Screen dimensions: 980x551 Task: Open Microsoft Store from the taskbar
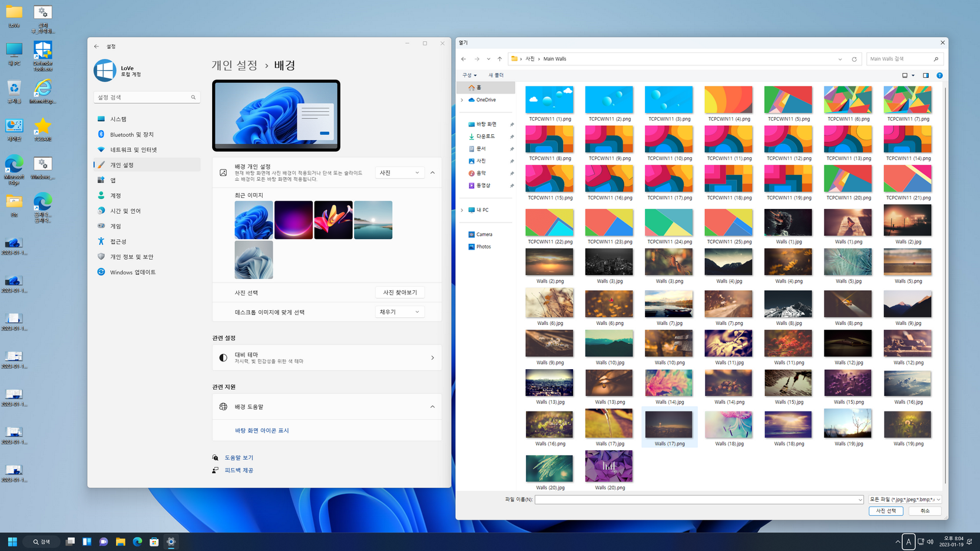click(x=154, y=542)
